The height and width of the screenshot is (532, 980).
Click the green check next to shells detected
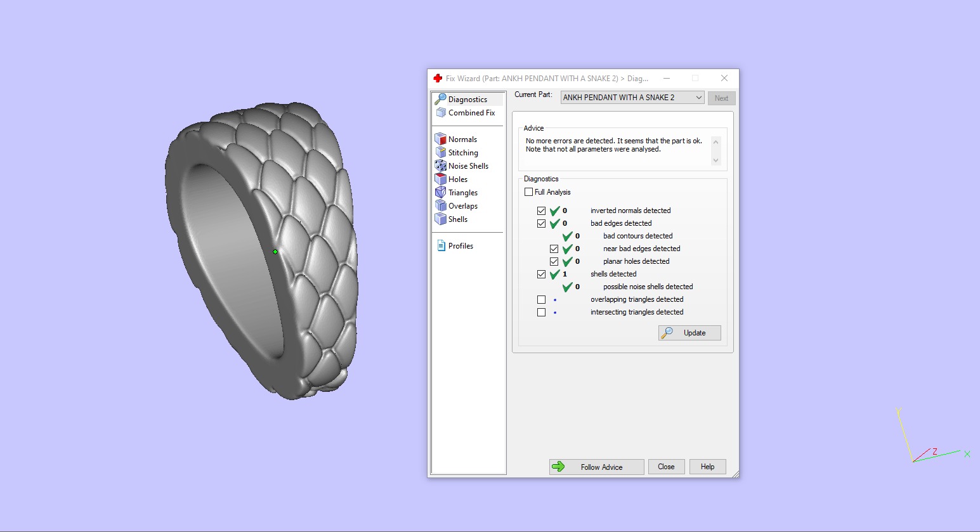(x=555, y=274)
